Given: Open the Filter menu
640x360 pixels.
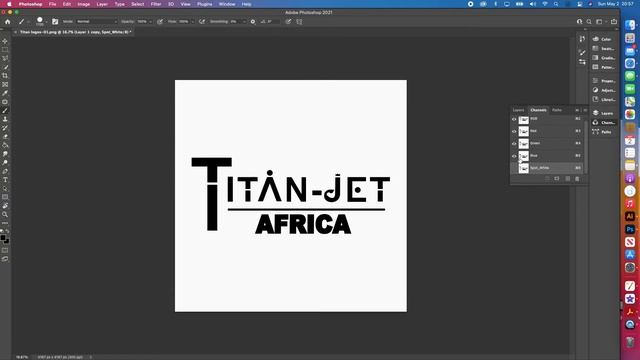Looking at the screenshot, I should [156, 4].
